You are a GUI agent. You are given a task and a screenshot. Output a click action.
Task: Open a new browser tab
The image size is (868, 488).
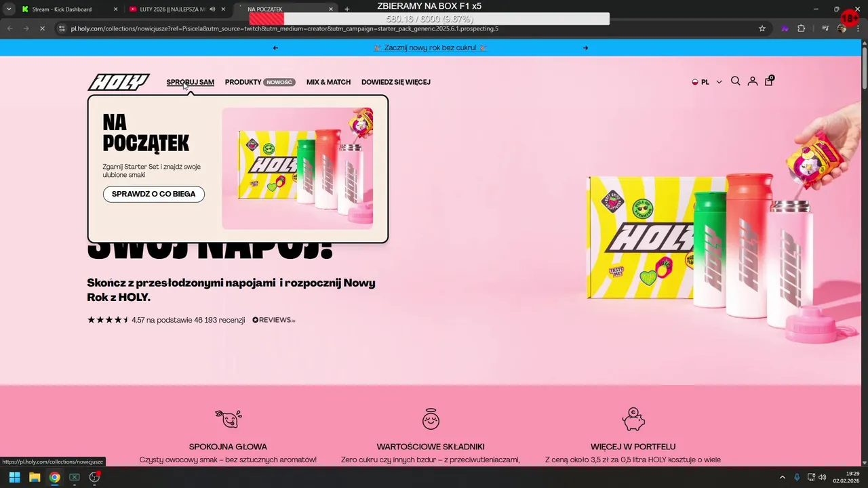(x=347, y=9)
